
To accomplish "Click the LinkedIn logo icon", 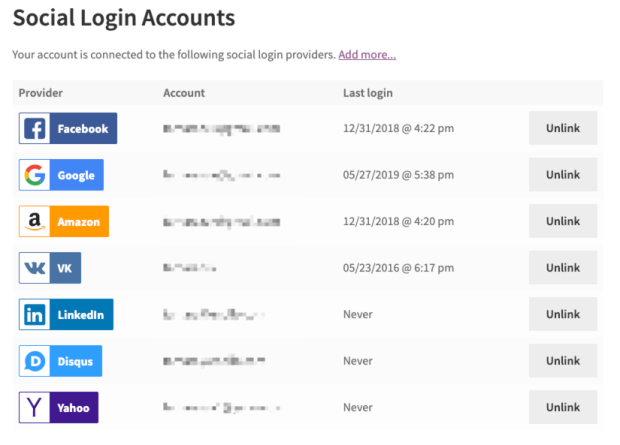I will point(35,314).
